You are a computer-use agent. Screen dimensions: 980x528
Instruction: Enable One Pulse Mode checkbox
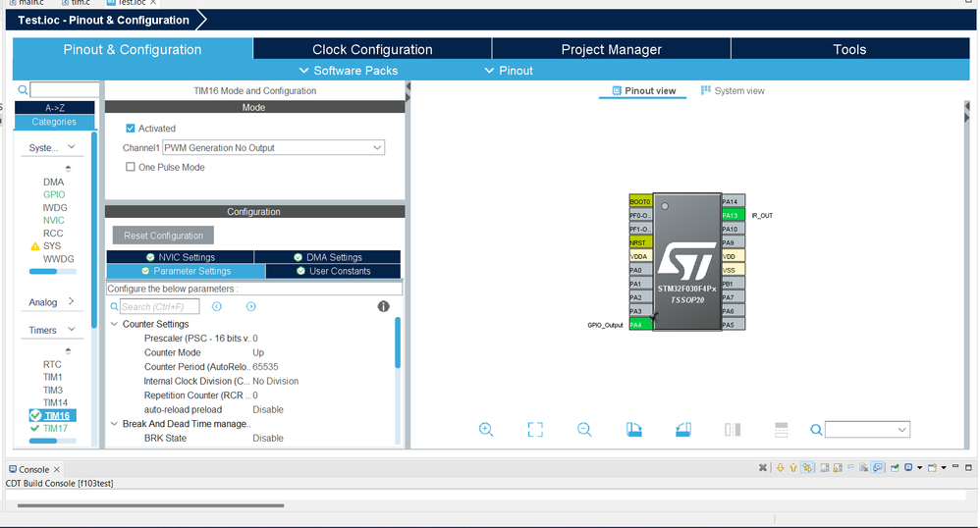tap(130, 167)
